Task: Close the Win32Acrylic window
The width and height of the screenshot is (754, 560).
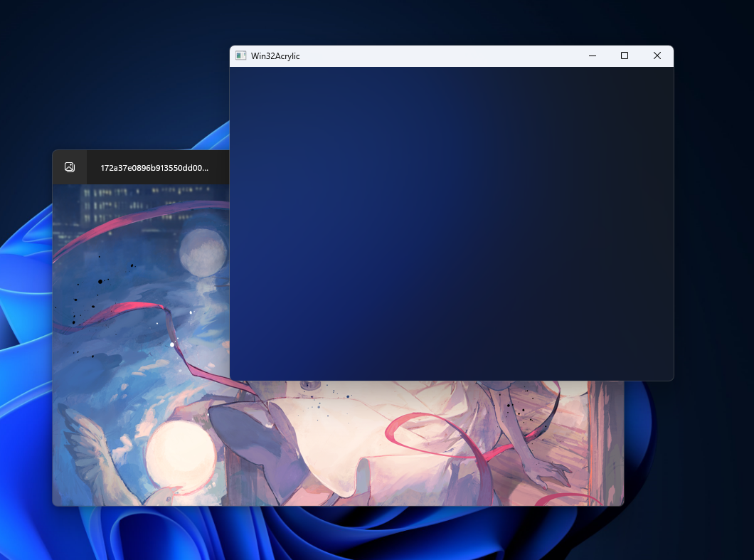Action: click(657, 56)
